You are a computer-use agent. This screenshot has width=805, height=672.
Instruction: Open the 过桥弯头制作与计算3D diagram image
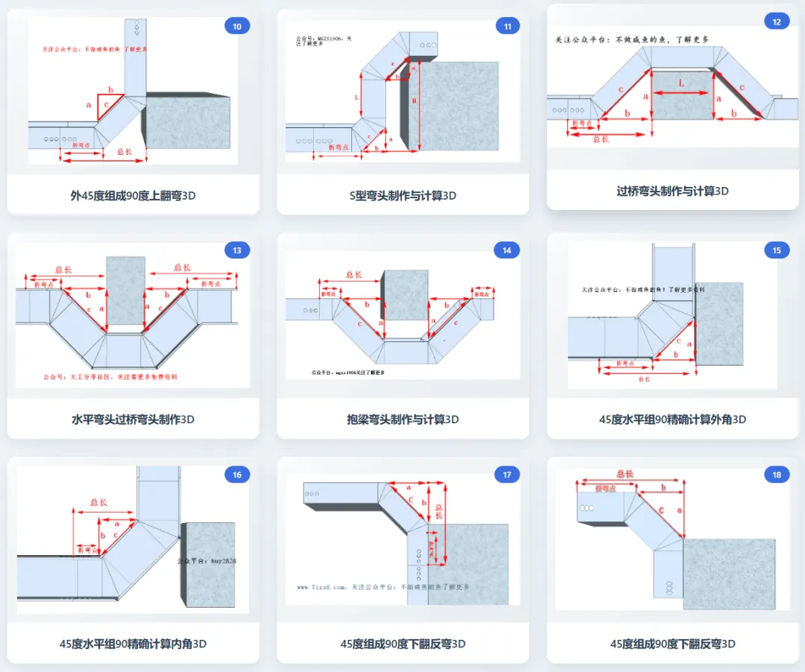673,86
